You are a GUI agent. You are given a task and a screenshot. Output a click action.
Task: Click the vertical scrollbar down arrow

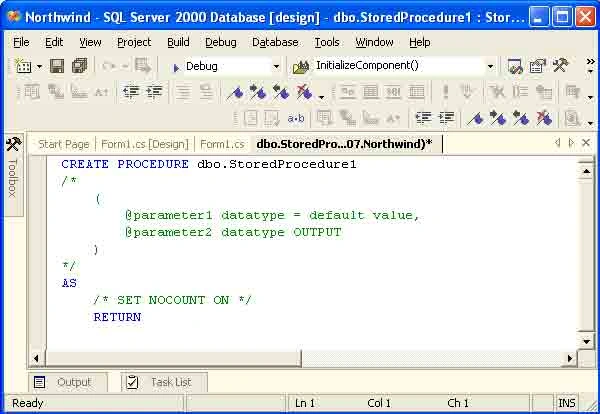[x=586, y=341]
